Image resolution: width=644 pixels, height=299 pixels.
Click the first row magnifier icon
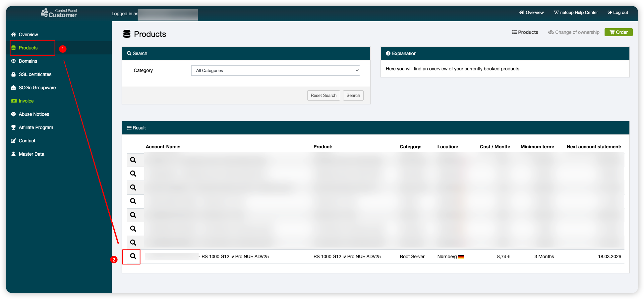click(x=133, y=160)
